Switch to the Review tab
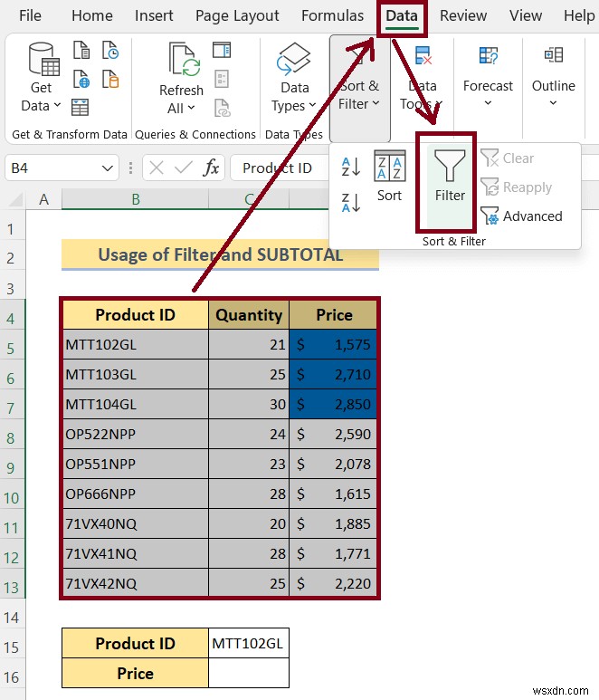The height and width of the screenshot is (700, 599). coord(463,15)
